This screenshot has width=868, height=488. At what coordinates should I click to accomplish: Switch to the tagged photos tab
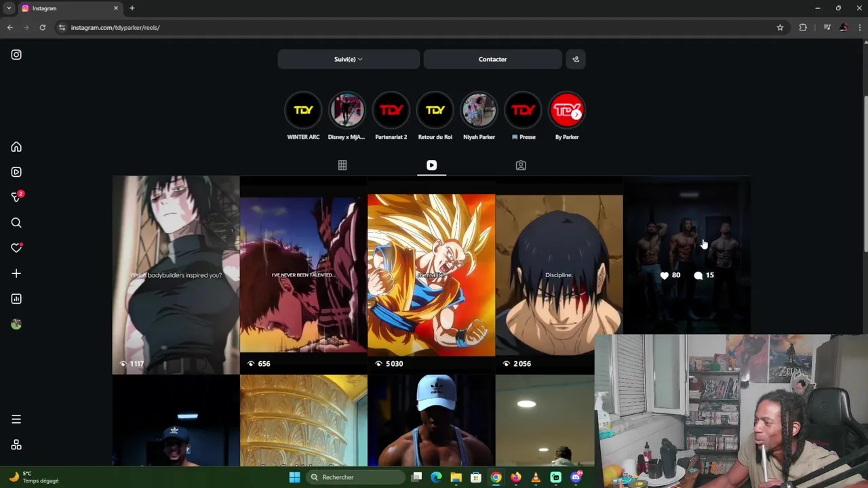click(521, 165)
